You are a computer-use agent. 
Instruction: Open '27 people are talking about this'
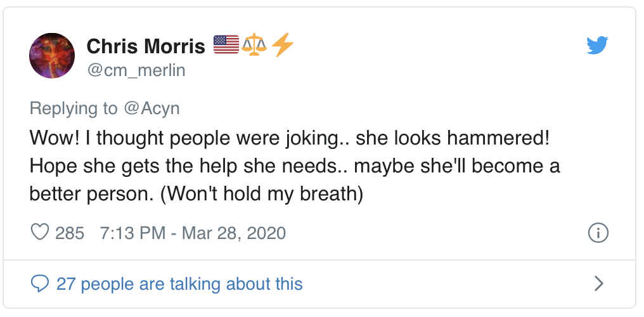(179, 283)
